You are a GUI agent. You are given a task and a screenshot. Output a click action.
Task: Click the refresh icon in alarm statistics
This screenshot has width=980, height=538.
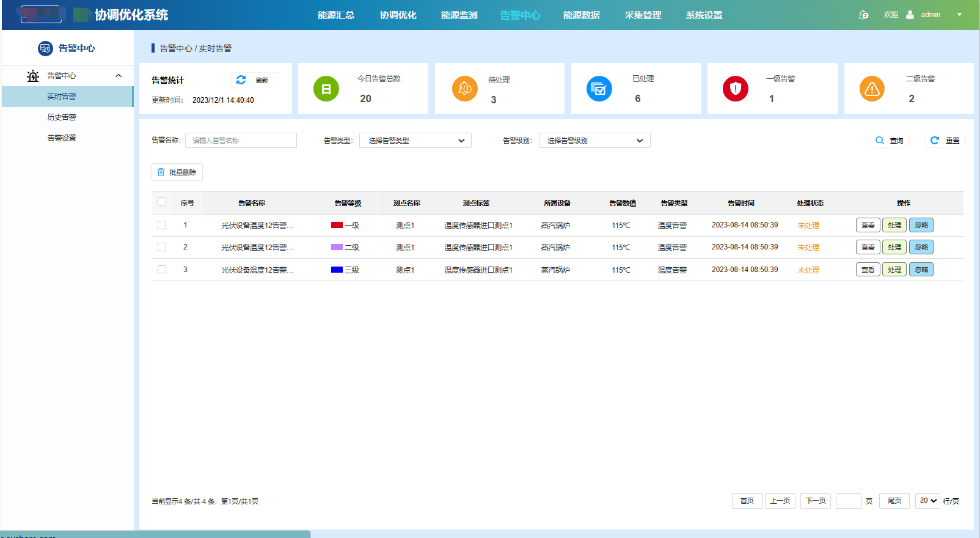[x=241, y=80]
